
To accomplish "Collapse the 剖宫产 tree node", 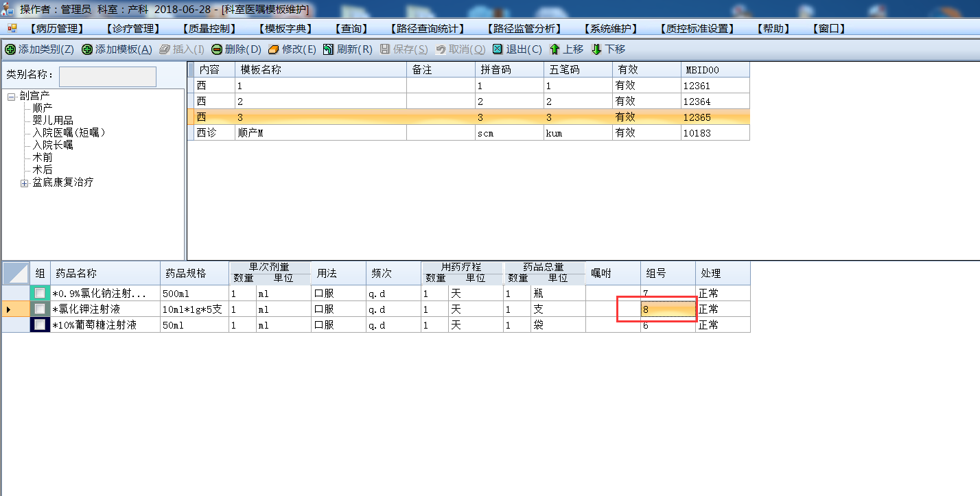I will (x=12, y=97).
